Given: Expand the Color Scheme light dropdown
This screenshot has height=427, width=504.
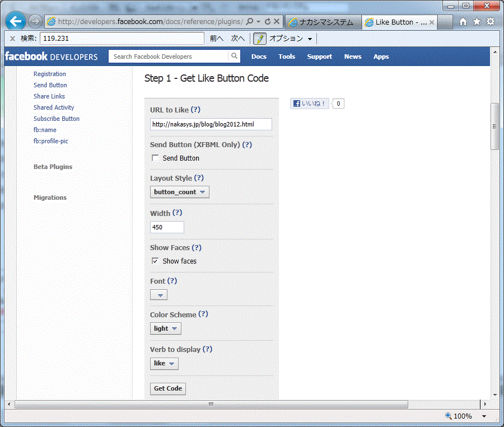Looking at the screenshot, I should [x=165, y=329].
